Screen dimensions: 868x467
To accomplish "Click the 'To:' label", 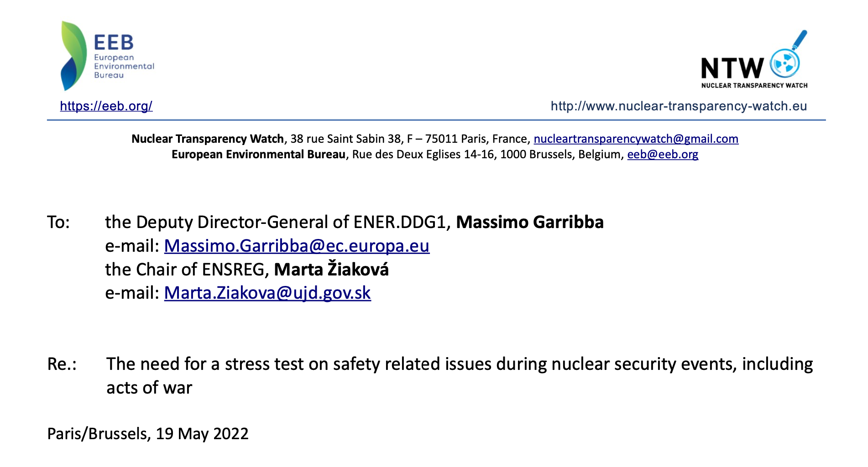I will (x=58, y=222).
